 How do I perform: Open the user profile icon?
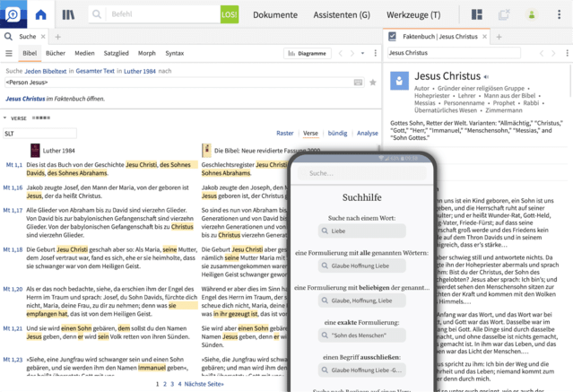[x=532, y=14]
